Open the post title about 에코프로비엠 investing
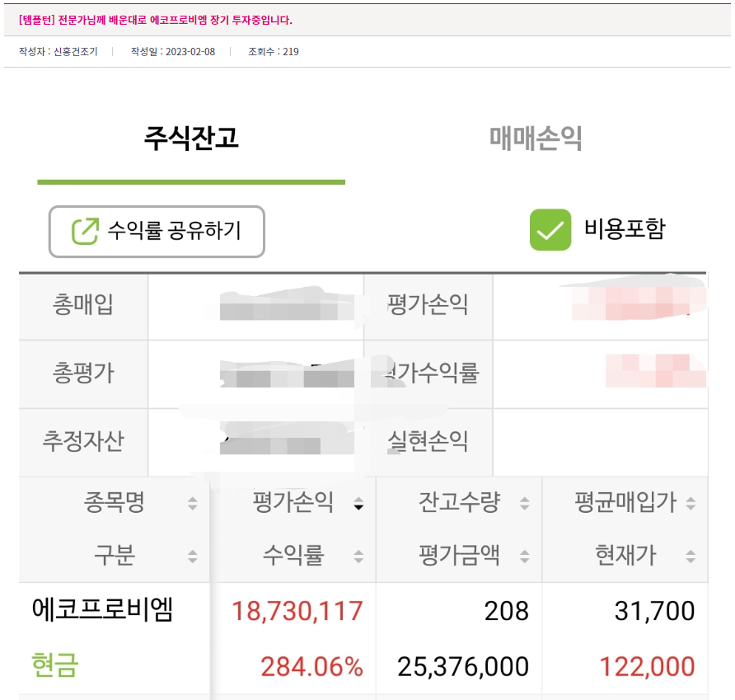The width and height of the screenshot is (735, 700). [x=155, y=20]
